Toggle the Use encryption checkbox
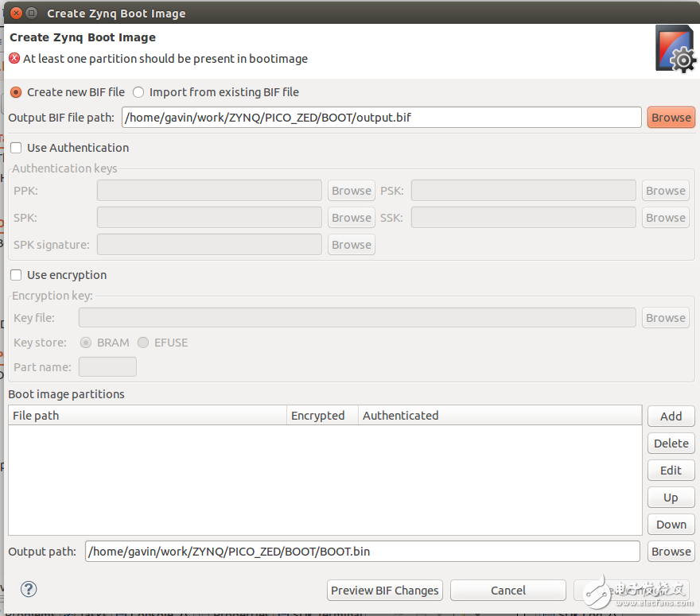The width and height of the screenshot is (700, 616). [x=16, y=275]
